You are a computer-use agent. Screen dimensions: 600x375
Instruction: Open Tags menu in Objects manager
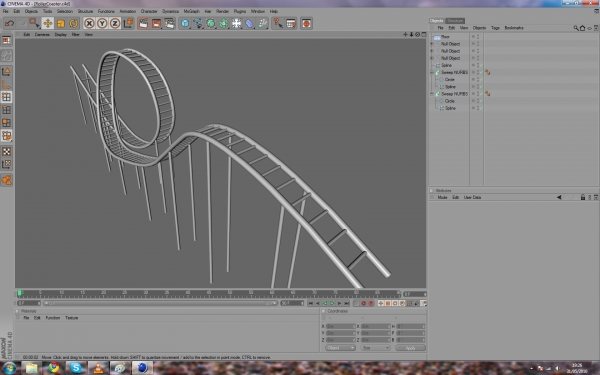[495, 28]
